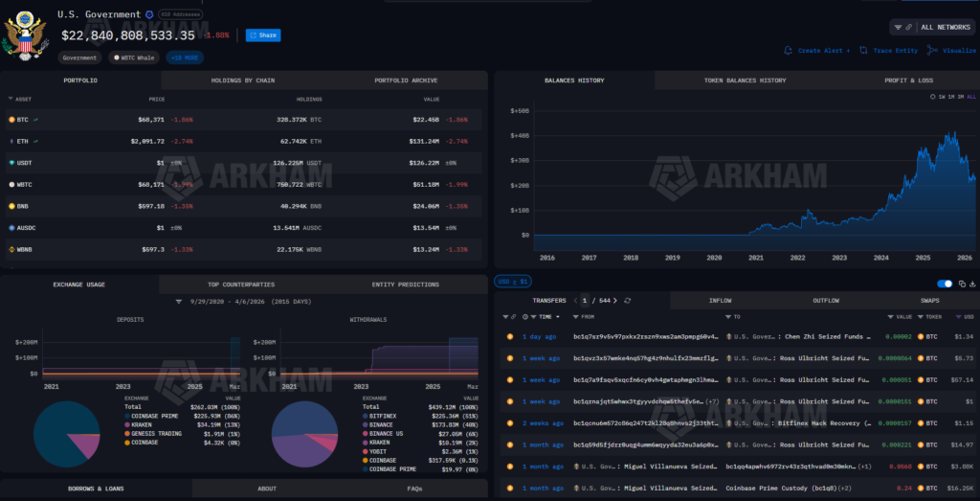
Task: Open the About tab at the bottom
Action: pos(267,489)
